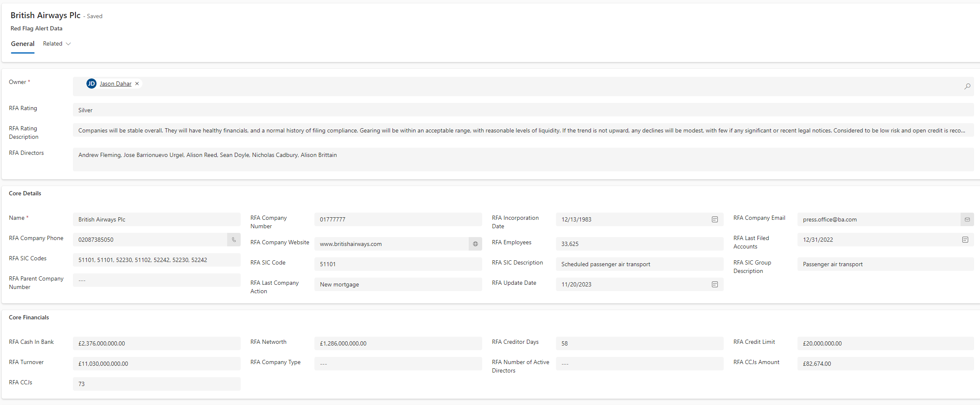This screenshot has height=405, width=980.
Task: Click the RFA Company Website label
Action: (279, 242)
